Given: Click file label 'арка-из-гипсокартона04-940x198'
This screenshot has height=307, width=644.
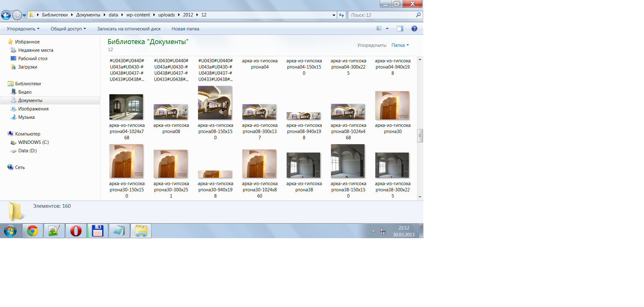Looking at the screenshot, I should tap(393, 67).
